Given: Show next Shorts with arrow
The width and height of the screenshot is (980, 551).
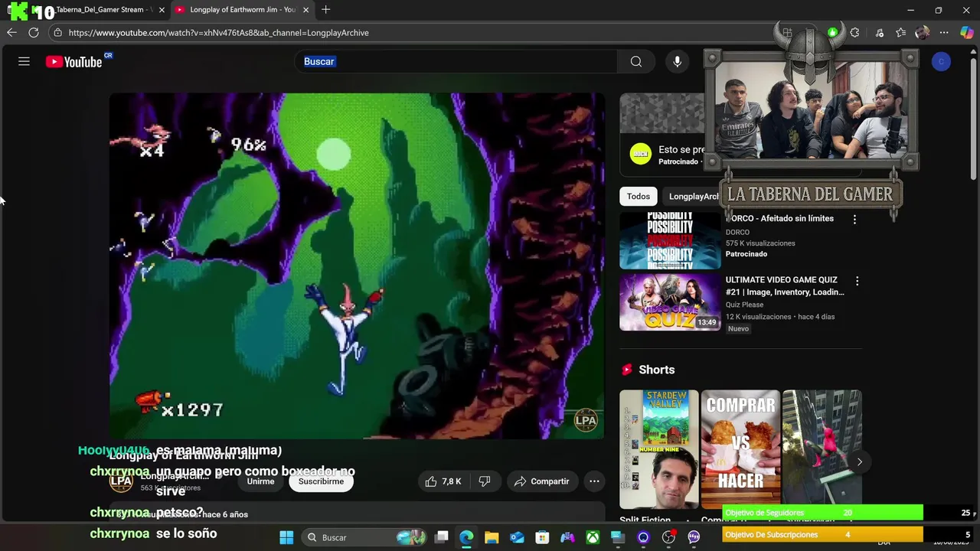Looking at the screenshot, I should pyautogui.click(x=859, y=461).
